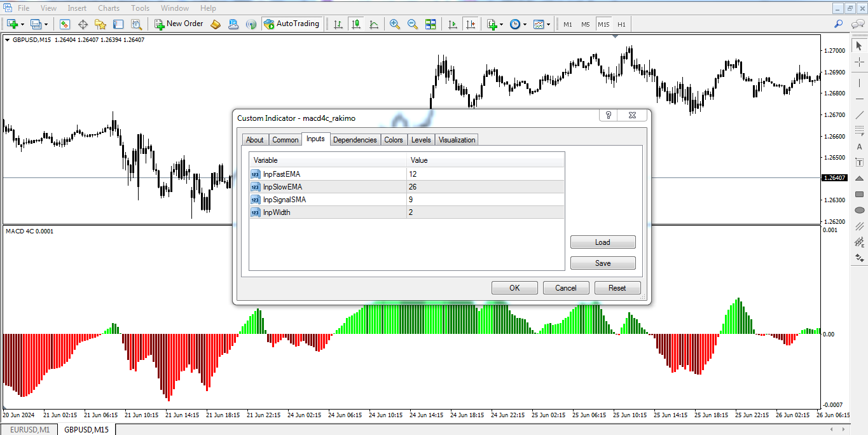
Task: Open the Periods dropdown on the toolbar
Action: (525, 24)
